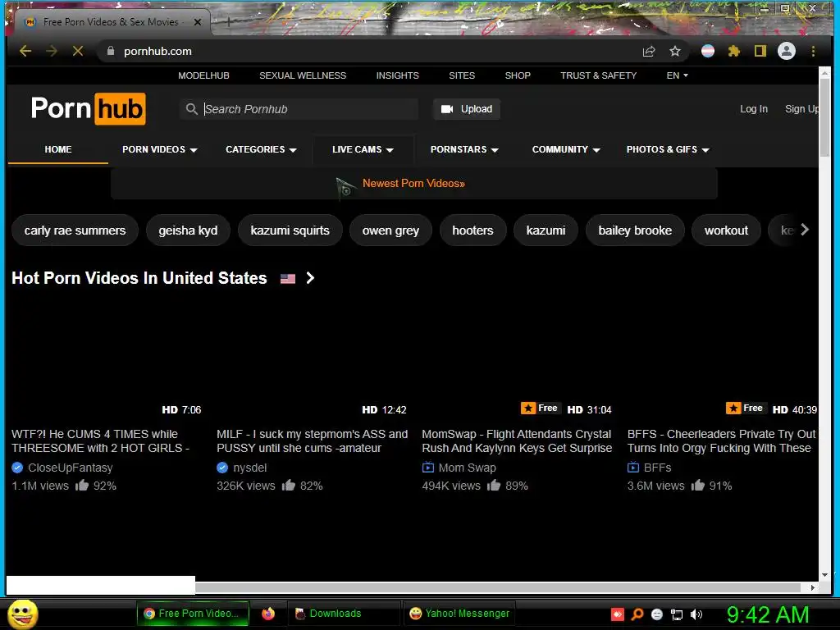This screenshot has height=630, width=840.
Task: Stop page loading with the X button
Action: [x=78, y=51]
